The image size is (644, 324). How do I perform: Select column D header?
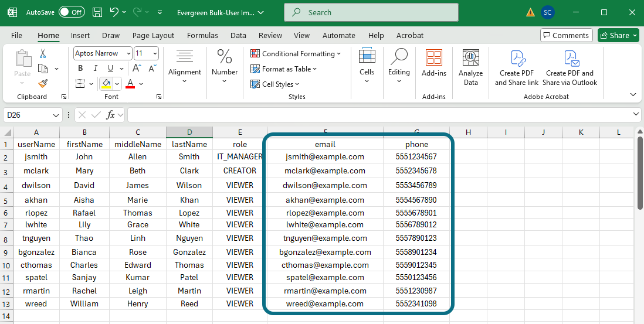pyautogui.click(x=189, y=132)
